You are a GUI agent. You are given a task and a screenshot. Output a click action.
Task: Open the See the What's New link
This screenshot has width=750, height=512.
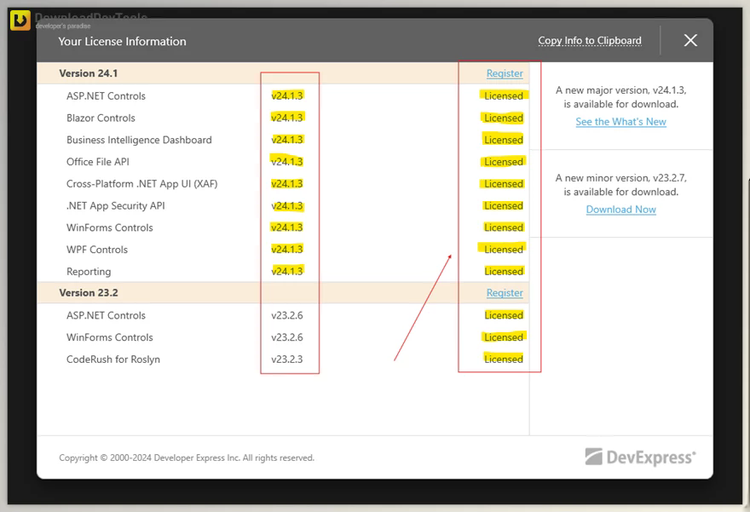(x=621, y=122)
